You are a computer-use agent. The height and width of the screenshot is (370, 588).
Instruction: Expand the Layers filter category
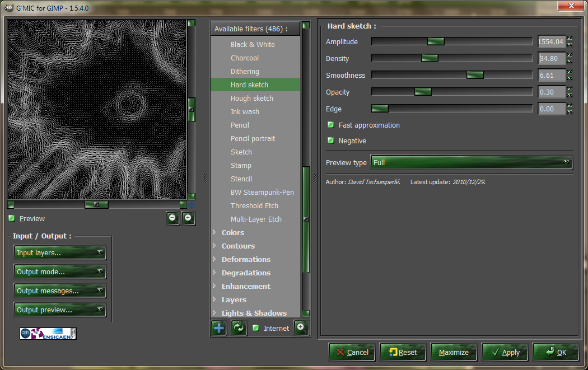(214, 299)
